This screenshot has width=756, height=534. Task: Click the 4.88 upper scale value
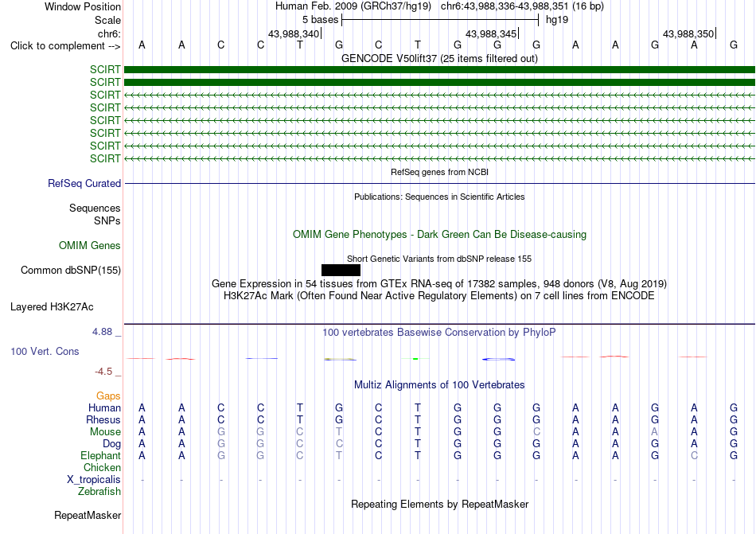click(102, 332)
